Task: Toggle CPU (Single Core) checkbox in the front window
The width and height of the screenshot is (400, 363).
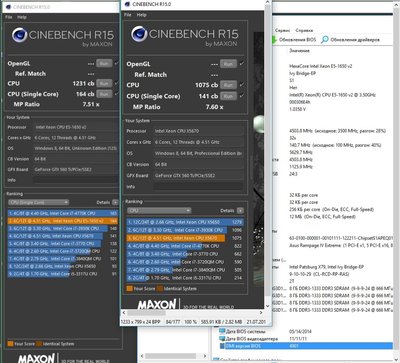Action: point(242,96)
